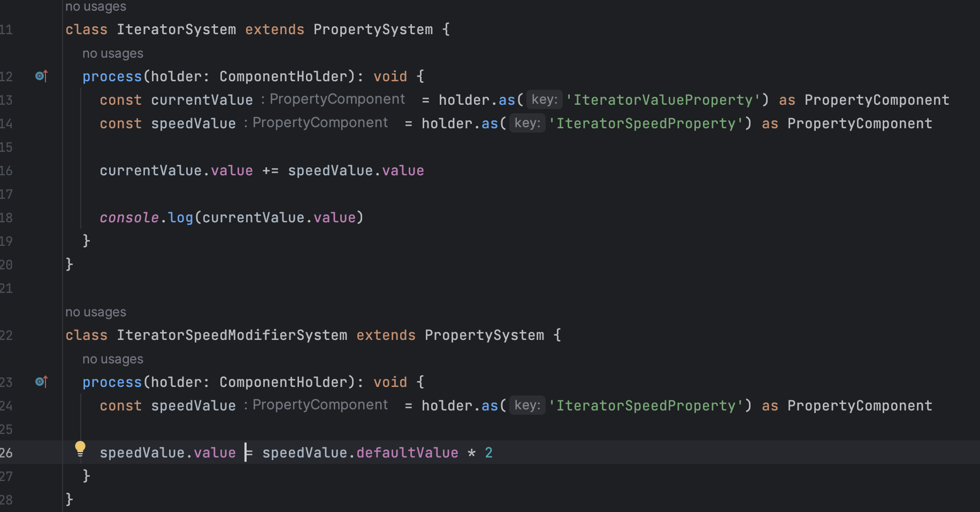Click the PropertySystem name on line 22
Viewport: 980px width, 512px height.
click(484, 335)
